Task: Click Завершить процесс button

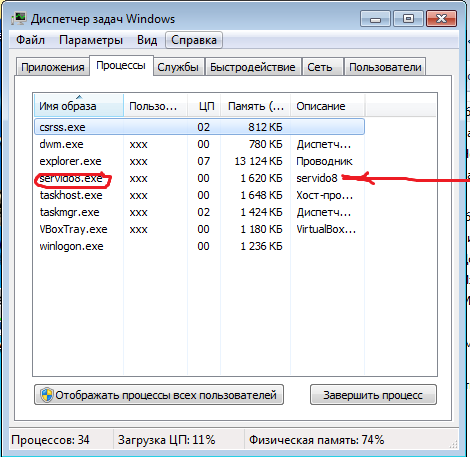Action: coord(373,395)
